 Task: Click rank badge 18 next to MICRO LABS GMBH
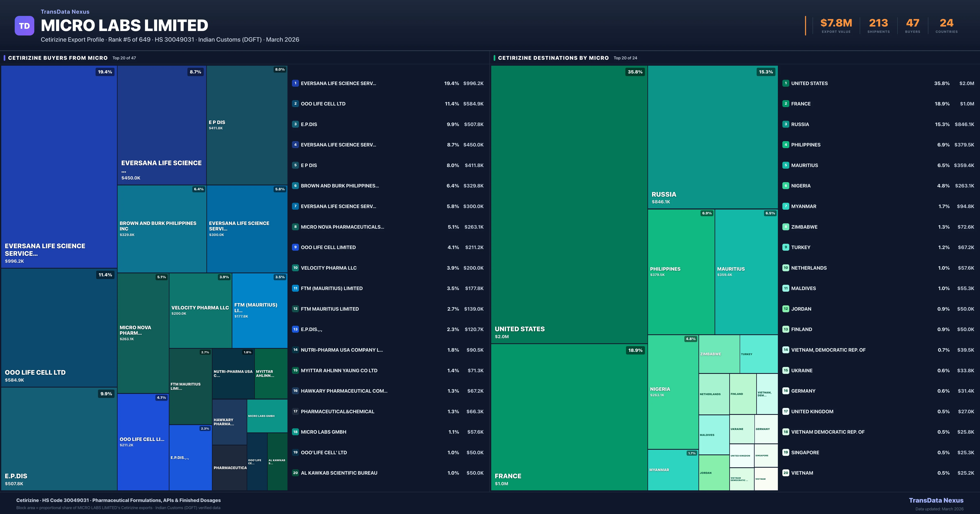pyautogui.click(x=295, y=432)
